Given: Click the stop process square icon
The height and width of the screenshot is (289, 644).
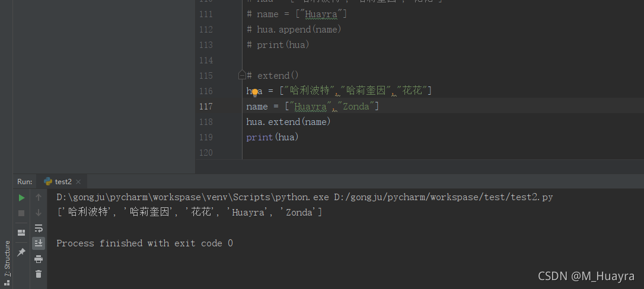Looking at the screenshot, I should tap(21, 213).
